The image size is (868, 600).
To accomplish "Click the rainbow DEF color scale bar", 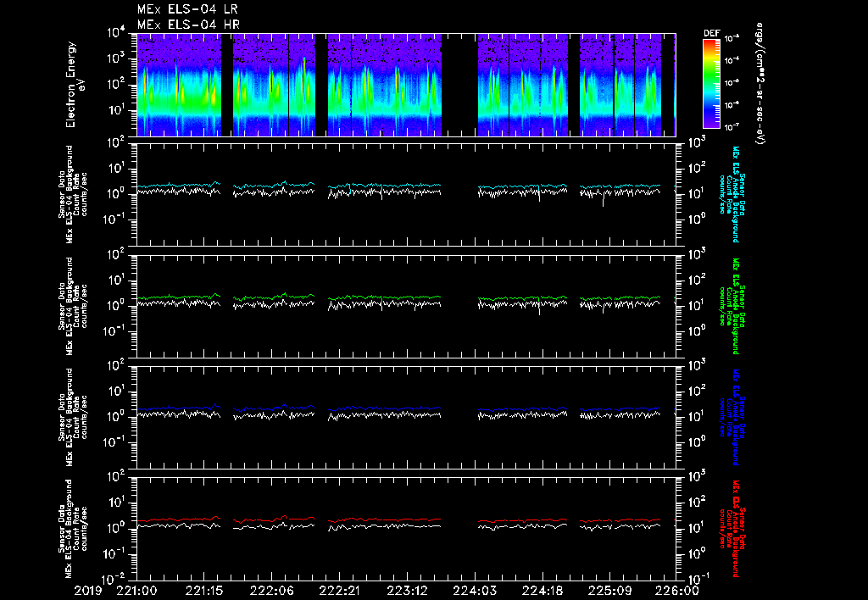I will [711, 83].
